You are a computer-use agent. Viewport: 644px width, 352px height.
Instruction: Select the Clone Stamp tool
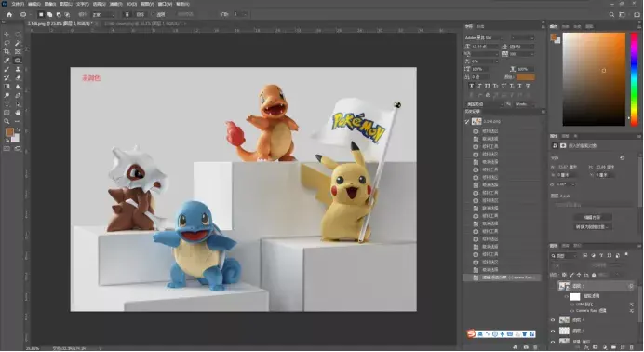coord(18,69)
